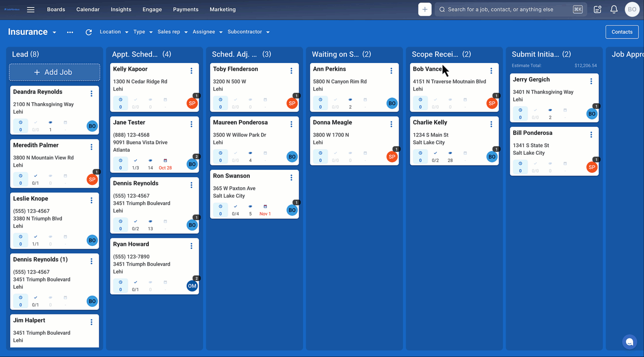Expand the Subcontractor filter
644x357 pixels.
[248, 32]
